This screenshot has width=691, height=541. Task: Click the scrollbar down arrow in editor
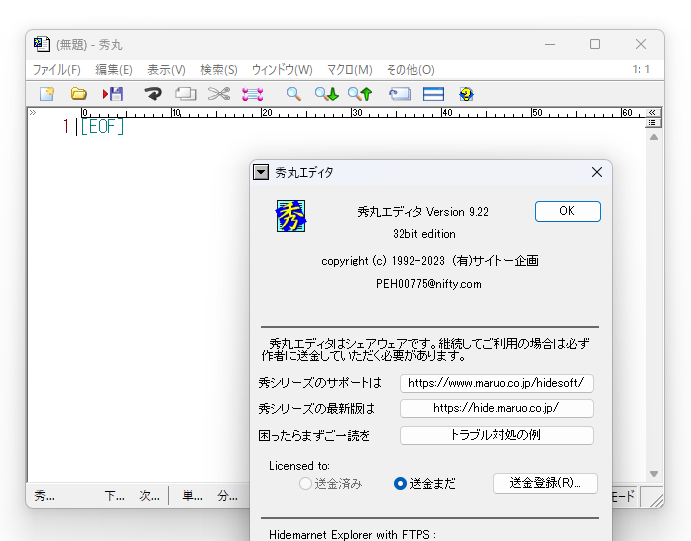coord(654,474)
